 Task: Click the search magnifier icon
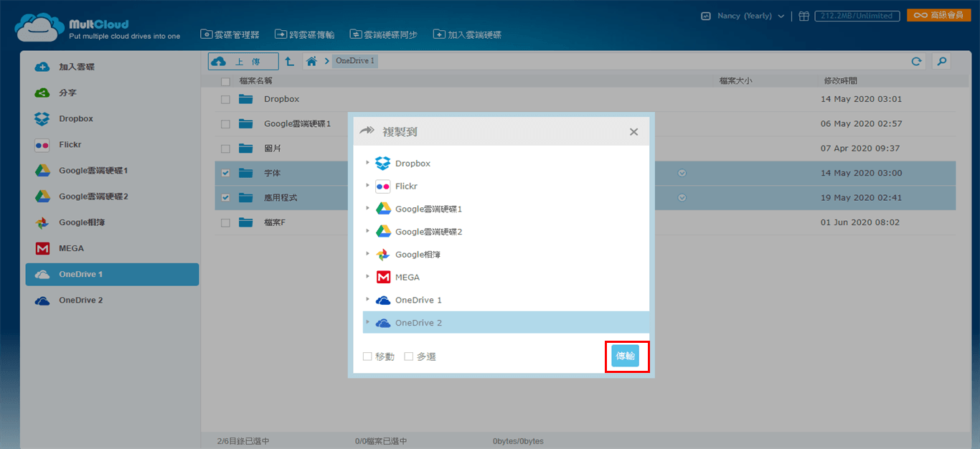tap(941, 62)
